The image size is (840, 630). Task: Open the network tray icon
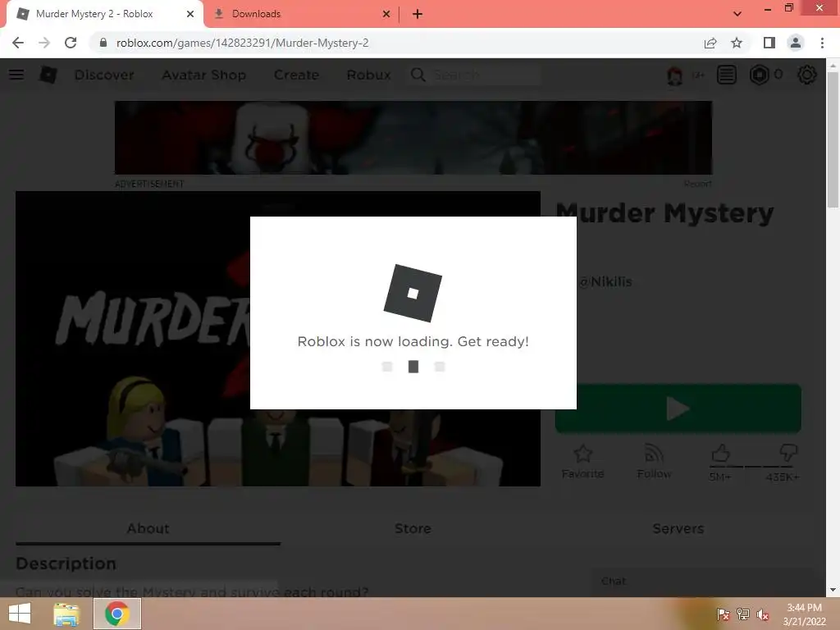[742, 614]
